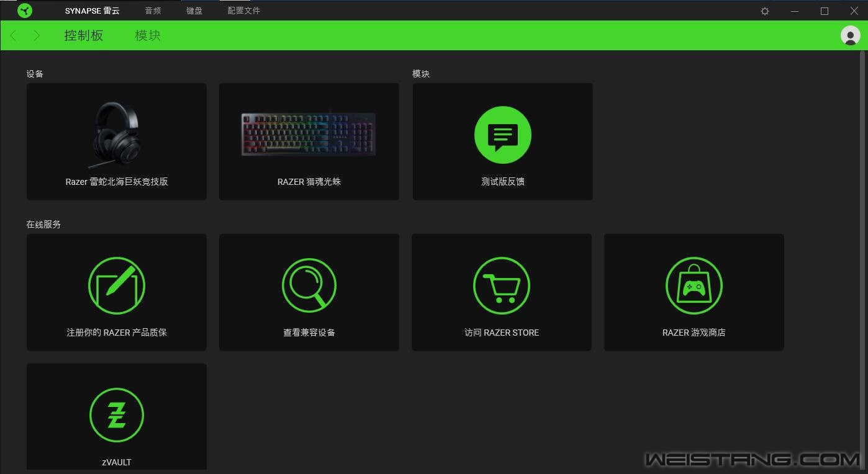Click the RAZER 猎魂光蛛 label
The width and height of the screenshot is (868, 474).
(x=309, y=182)
